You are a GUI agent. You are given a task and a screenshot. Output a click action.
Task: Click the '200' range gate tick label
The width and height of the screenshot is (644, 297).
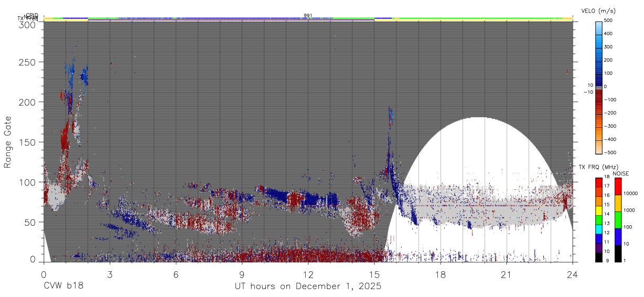[28, 102]
